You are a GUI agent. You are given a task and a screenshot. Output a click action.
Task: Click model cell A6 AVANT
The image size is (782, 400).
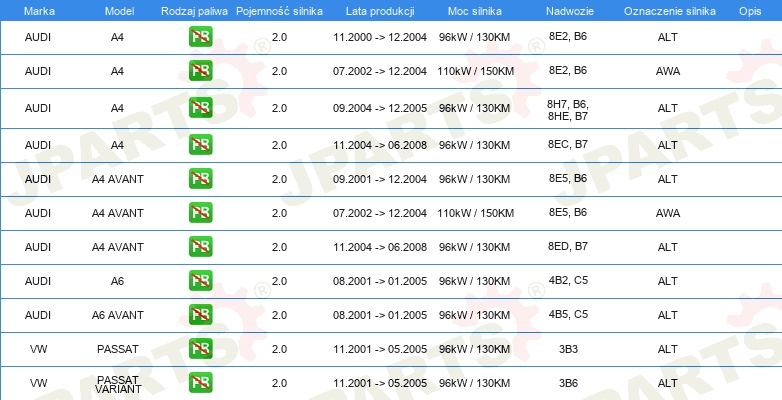[118, 315]
